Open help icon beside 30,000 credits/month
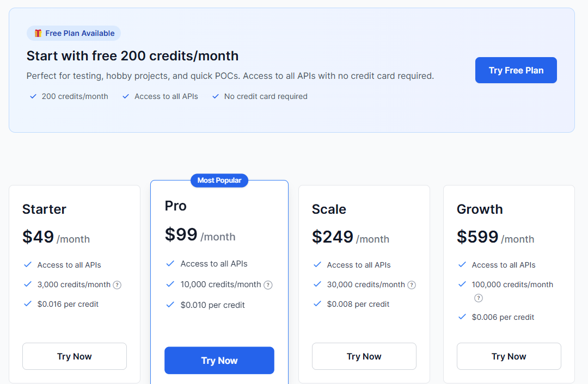 (412, 285)
